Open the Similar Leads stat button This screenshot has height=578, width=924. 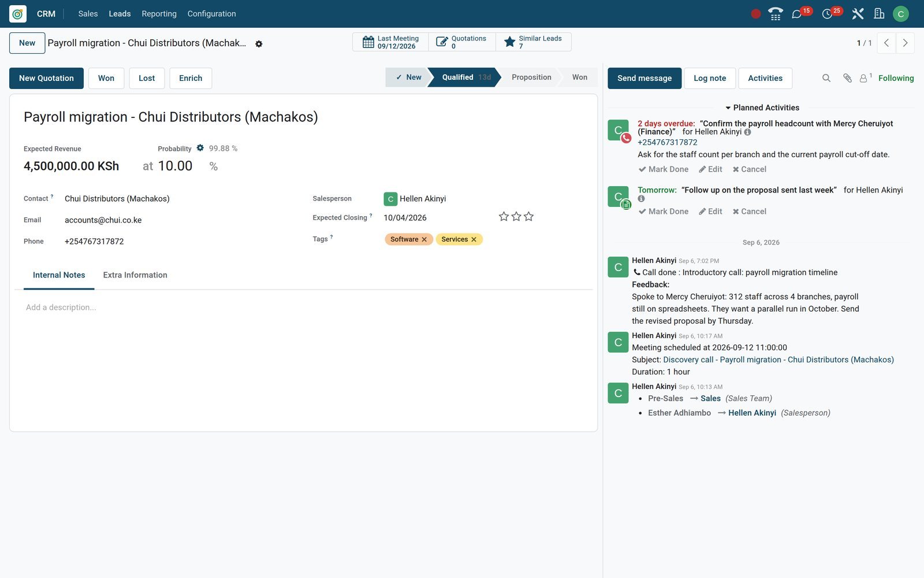[534, 42]
